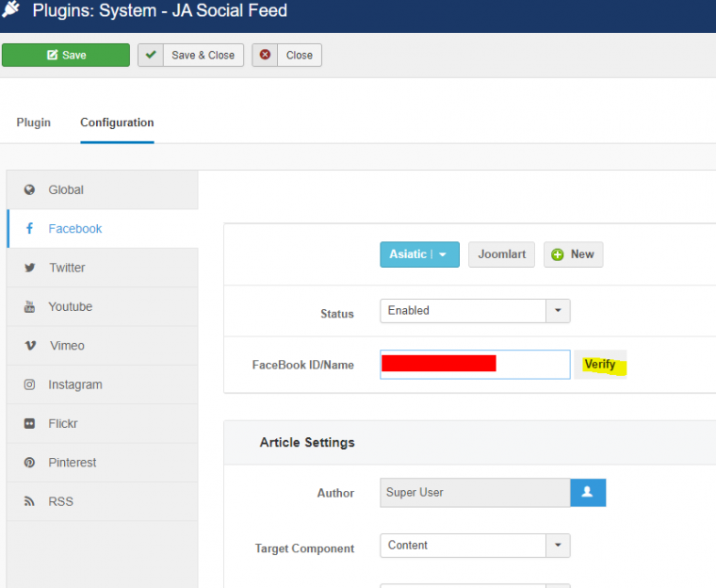Click the Target Component dropdown arrow
The width and height of the screenshot is (716, 588).
tap(558, 546)
